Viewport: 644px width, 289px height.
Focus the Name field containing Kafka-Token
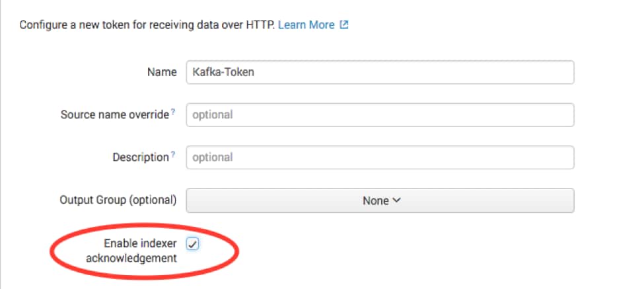pos(380,72)
